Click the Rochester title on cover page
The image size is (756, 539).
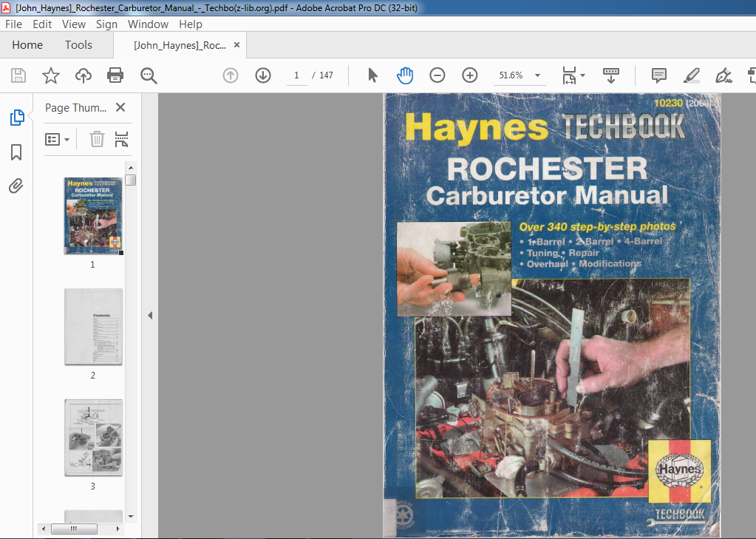click(x=548, y=169)
